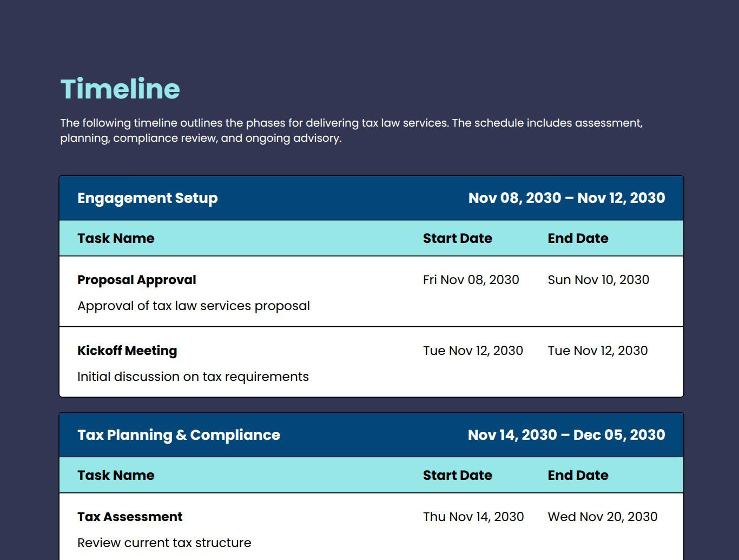The width and height of the screenshot is (739, 560).
Task: Click Start Date header in Engagement Setup table
Action: tap(457, 239)
